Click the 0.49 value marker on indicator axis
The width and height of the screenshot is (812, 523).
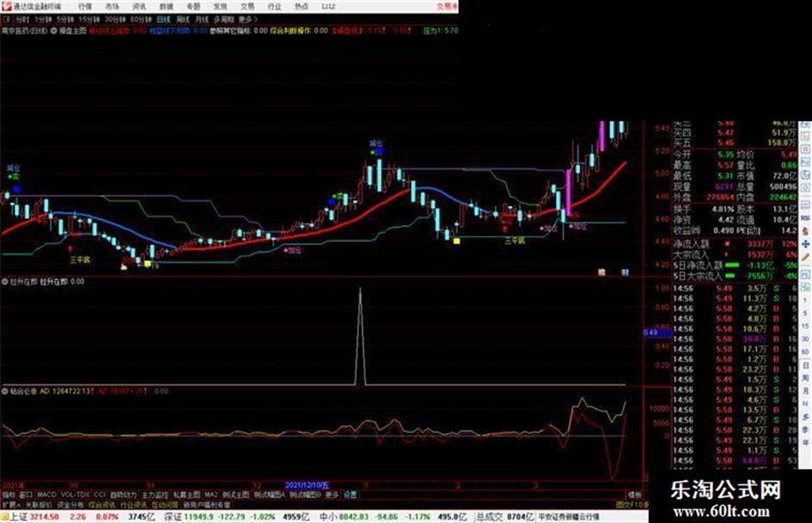(657, 332)
